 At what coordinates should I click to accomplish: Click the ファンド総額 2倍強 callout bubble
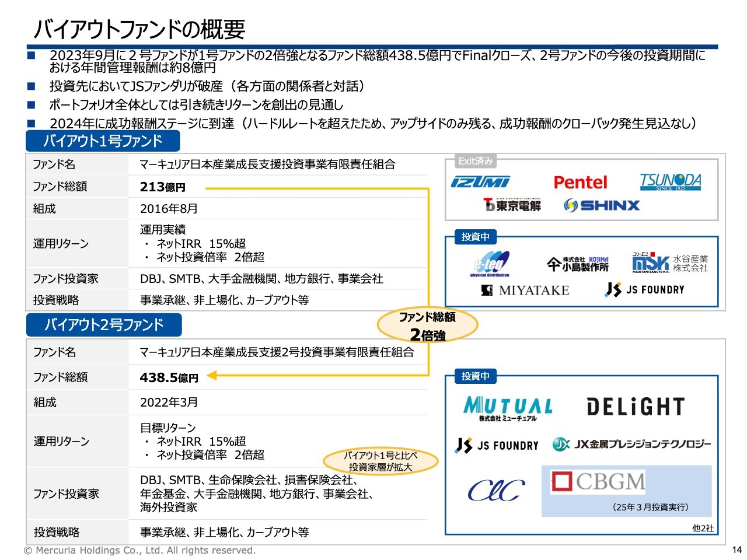[x=428, y=325]
